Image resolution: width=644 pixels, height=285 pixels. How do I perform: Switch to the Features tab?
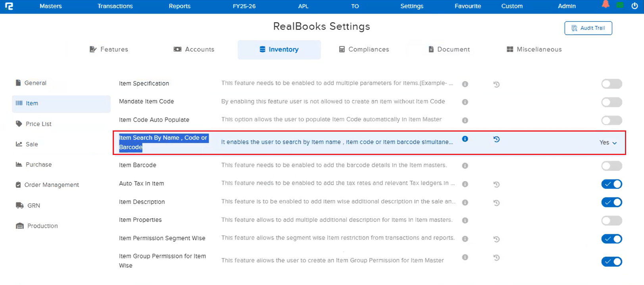click(x=109, y=49)
